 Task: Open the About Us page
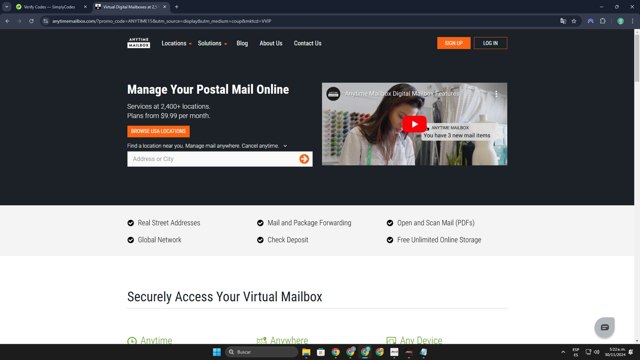coord(271,43)
